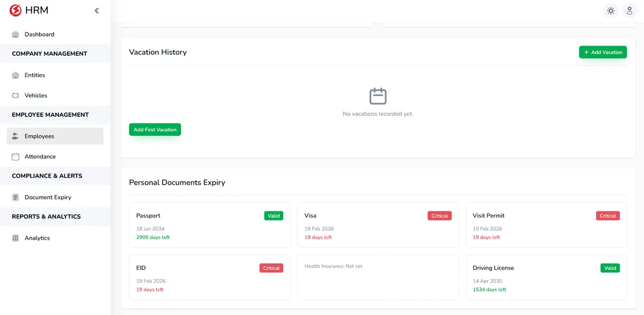Image resolution: width=644 pixels, height=315 pixels.
Task: Click the Document Expiry icon
Action: (16, 197)
